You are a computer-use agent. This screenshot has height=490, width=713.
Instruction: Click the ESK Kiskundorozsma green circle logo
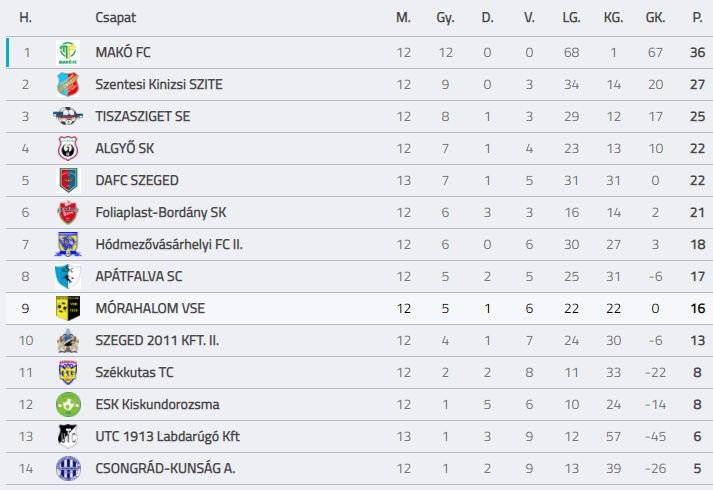[x=68, y=405]
